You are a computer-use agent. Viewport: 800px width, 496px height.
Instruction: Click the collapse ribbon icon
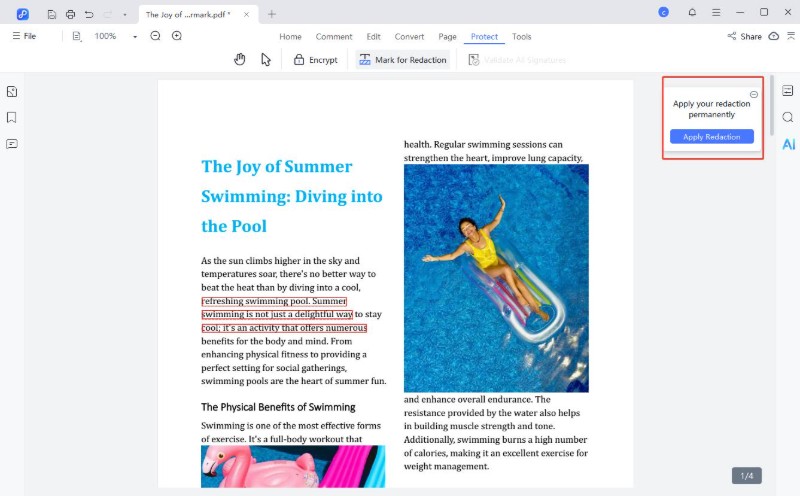pos(791,36)
